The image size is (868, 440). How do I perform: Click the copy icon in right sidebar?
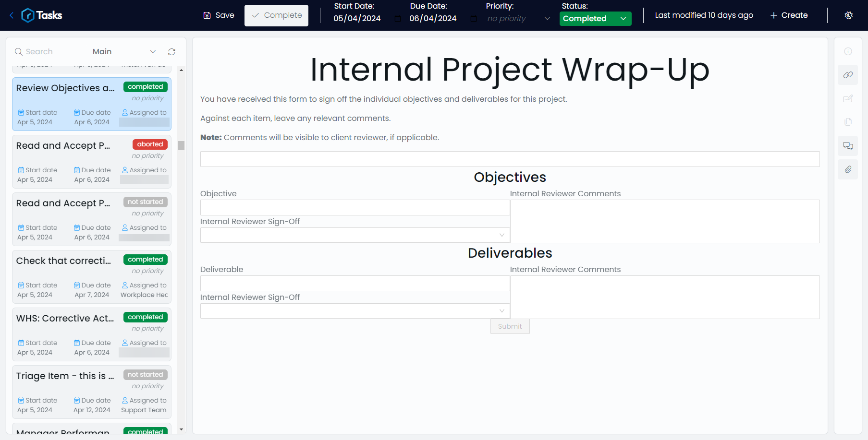pyautogui.click(x=848, y=122)
